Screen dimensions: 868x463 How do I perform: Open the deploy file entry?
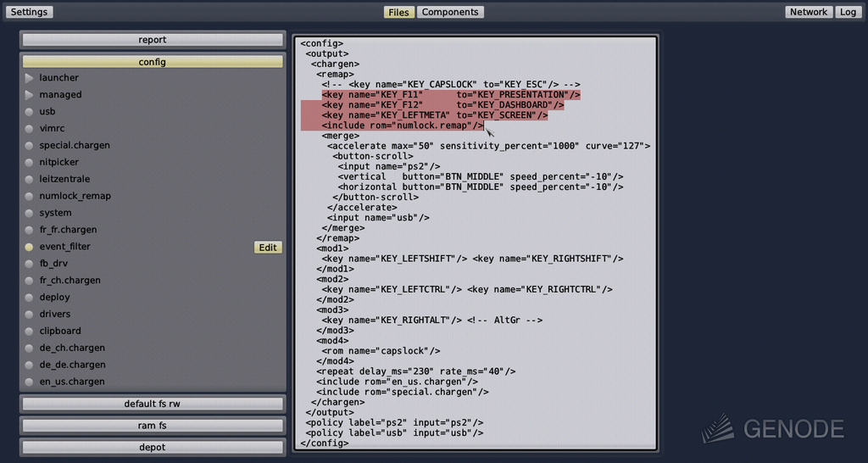tap(55, 298)
